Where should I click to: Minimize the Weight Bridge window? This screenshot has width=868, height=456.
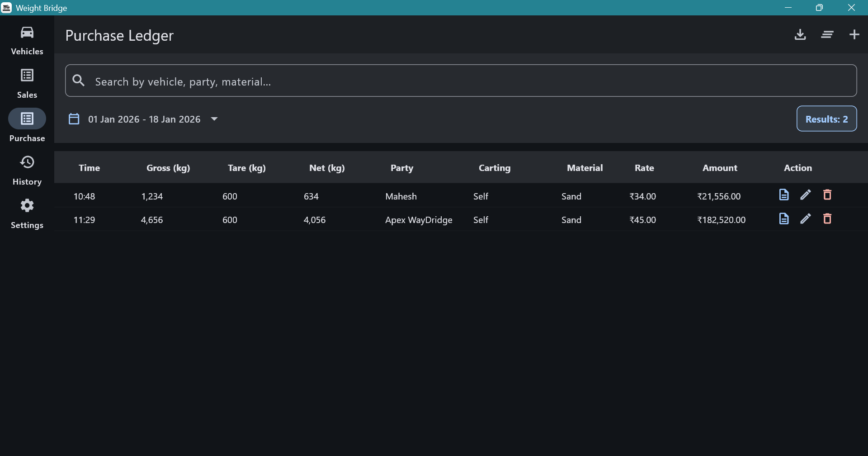(x=788, y=8)
